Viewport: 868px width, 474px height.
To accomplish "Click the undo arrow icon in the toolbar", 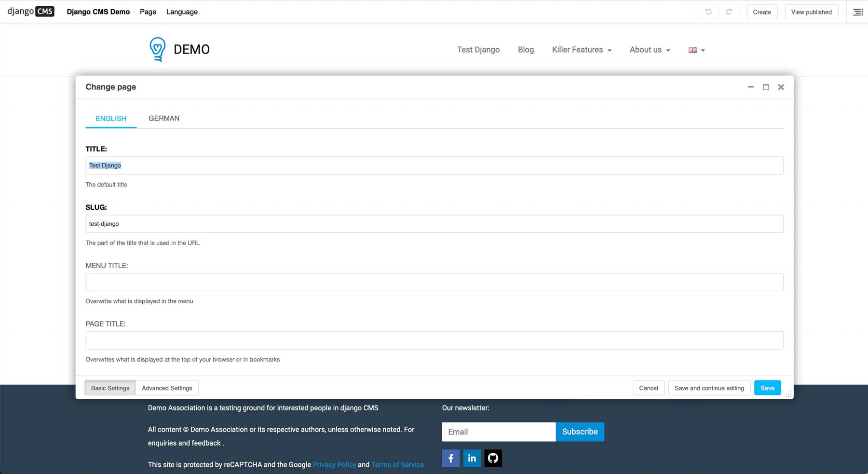I will 708,12.
